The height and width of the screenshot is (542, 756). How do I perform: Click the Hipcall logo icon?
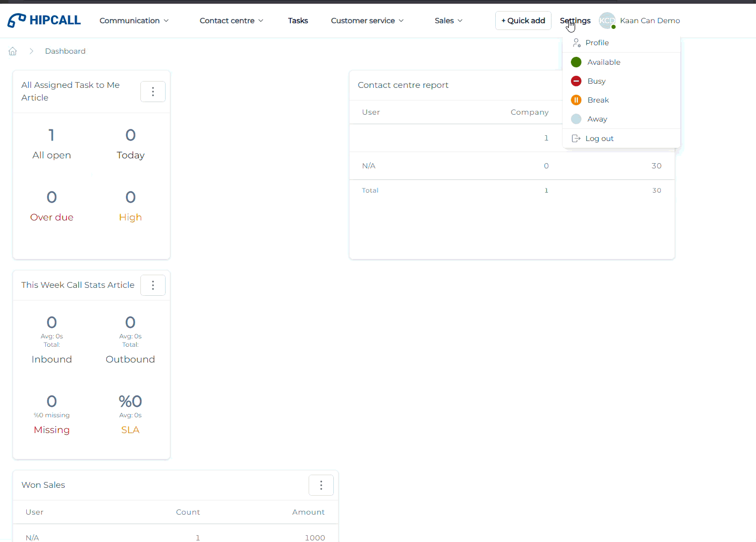(x=17, y=21)
